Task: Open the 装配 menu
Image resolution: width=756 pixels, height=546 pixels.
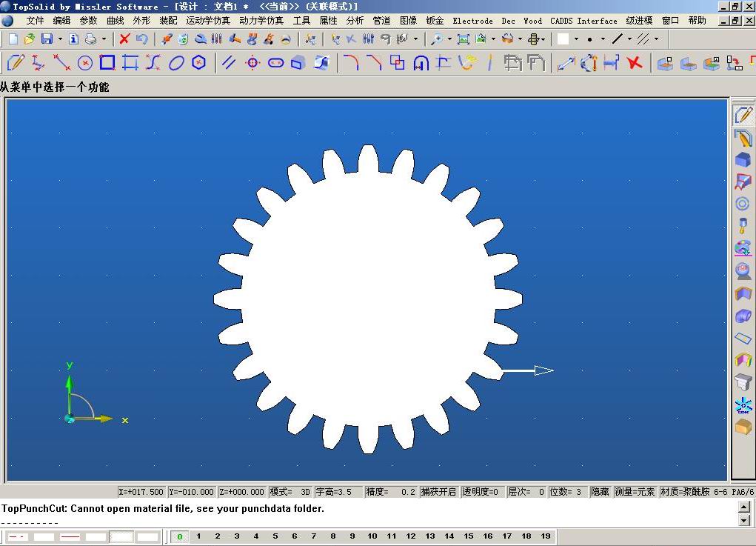Action: (168, 21)
